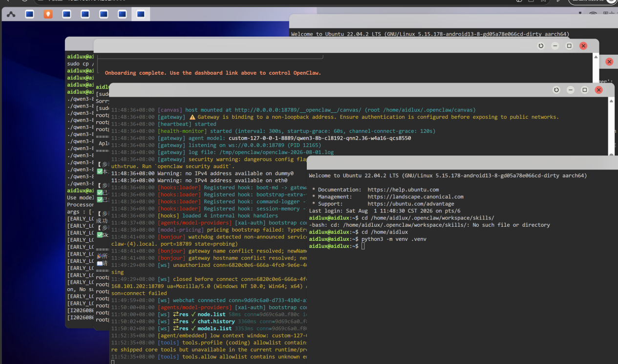
Task: Maximize the Onboarding complete window
Action: tap(569, 46)
